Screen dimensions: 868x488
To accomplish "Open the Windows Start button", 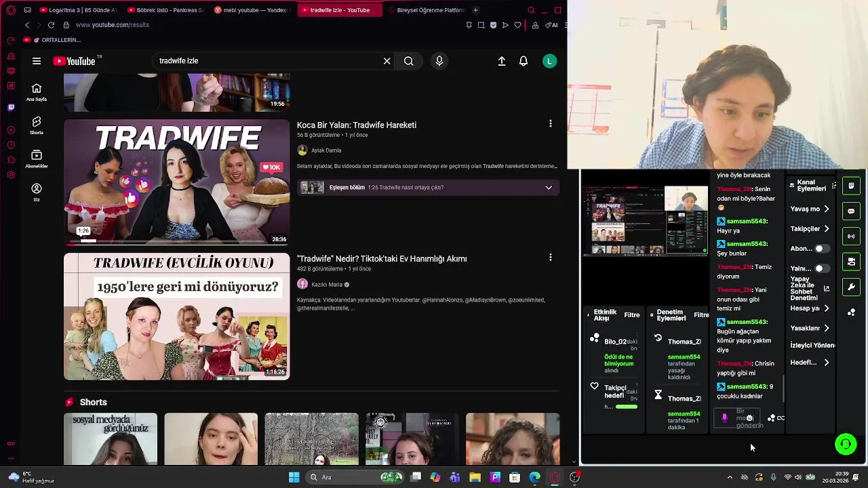I will [294, 477].
